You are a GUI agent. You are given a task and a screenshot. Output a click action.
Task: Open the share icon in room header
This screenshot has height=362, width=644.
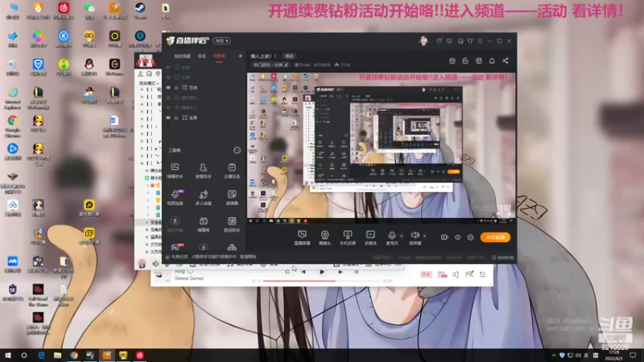tap(506, 61)
